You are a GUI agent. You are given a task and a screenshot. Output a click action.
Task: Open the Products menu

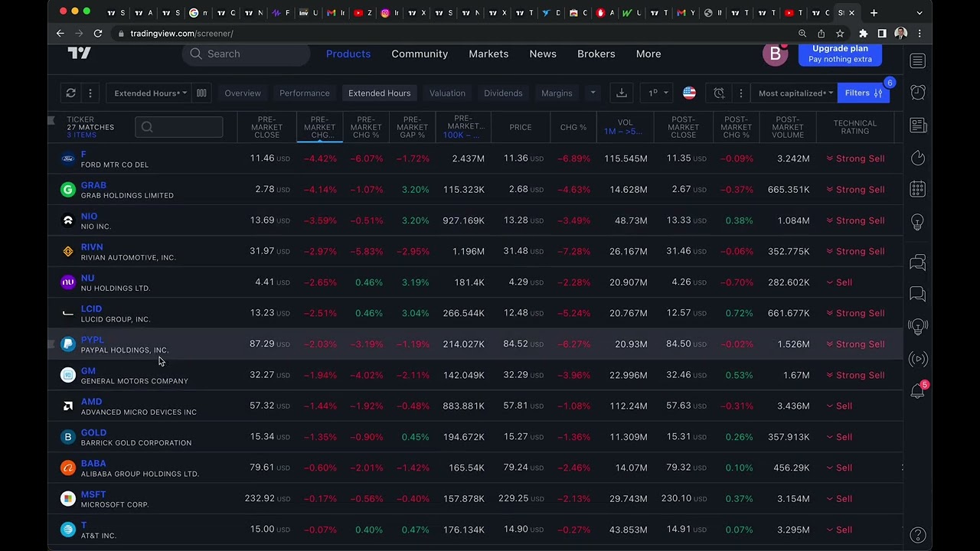point(348,54)
